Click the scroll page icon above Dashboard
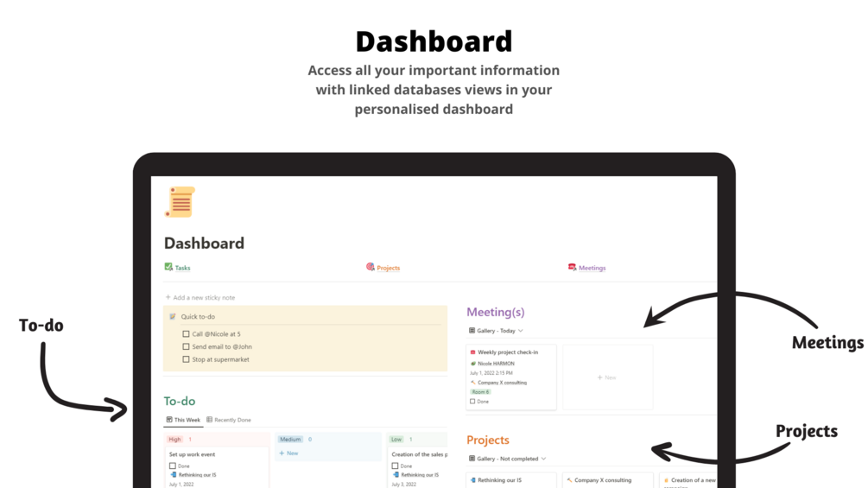Image resolution: width=868 pixels, height=488 pixels. [181, 201]
